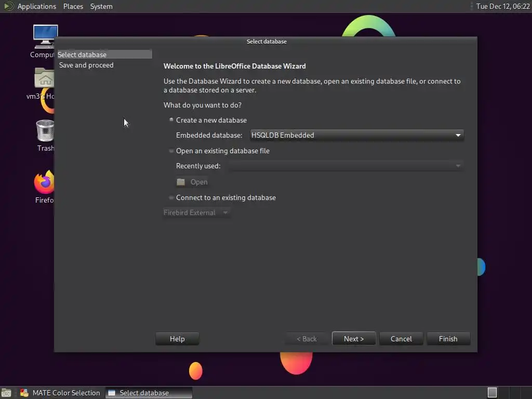The height and width of the screenshot is (399, 532).
Task: Click the Finish button
Action: [x=448, y=339]
